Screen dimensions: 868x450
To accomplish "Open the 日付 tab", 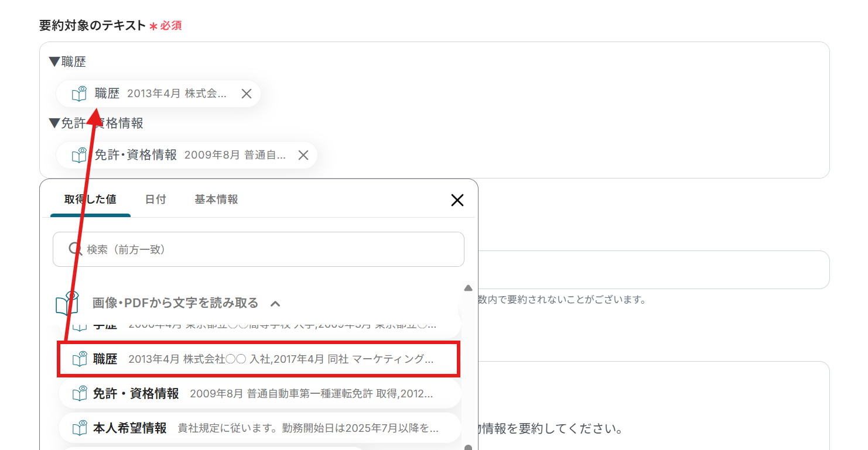I will 156,200.
